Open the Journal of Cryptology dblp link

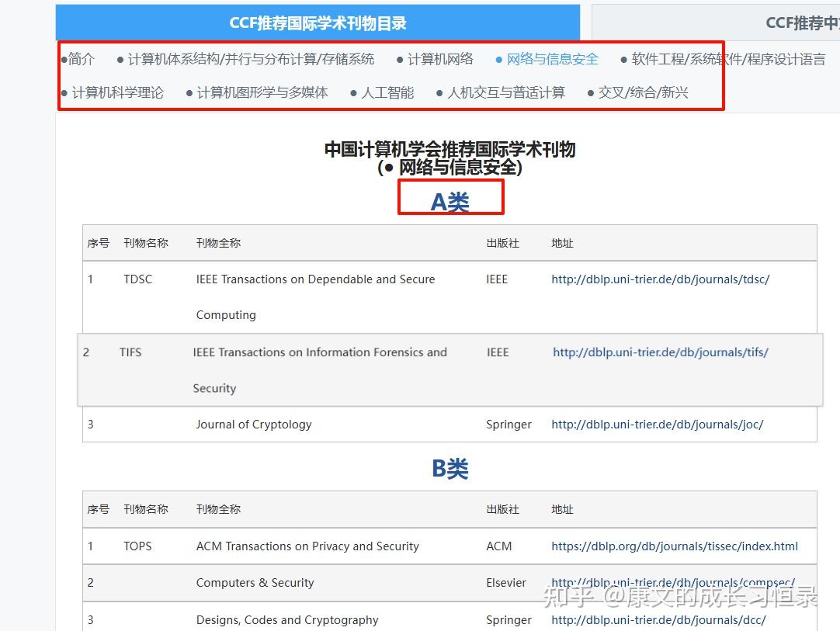pyautogui.click(x=657, y=424)
